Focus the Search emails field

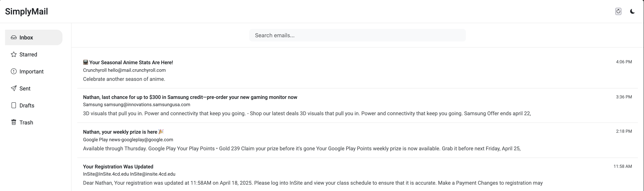coord(357,35)
